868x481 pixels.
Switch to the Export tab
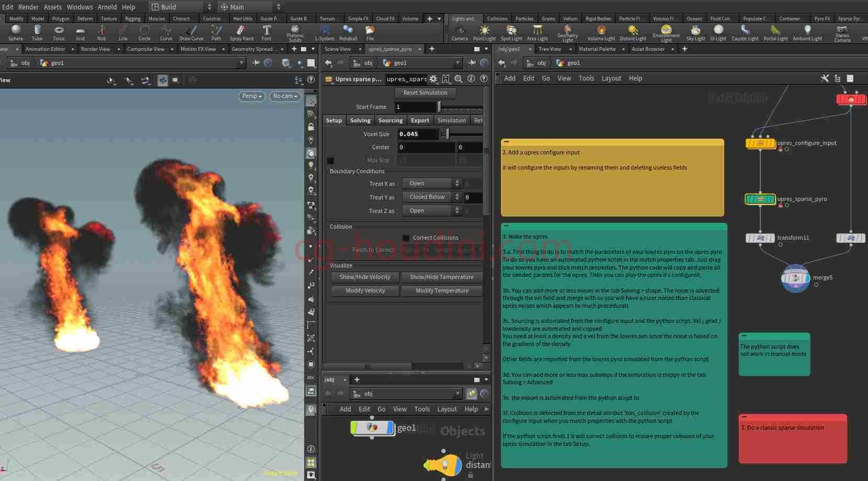[420, 120]
